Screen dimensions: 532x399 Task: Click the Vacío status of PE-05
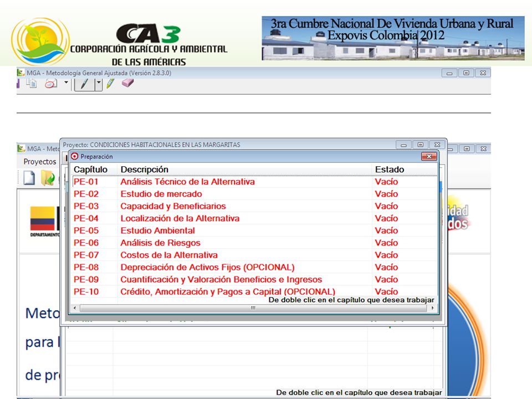tap(386, 231)
